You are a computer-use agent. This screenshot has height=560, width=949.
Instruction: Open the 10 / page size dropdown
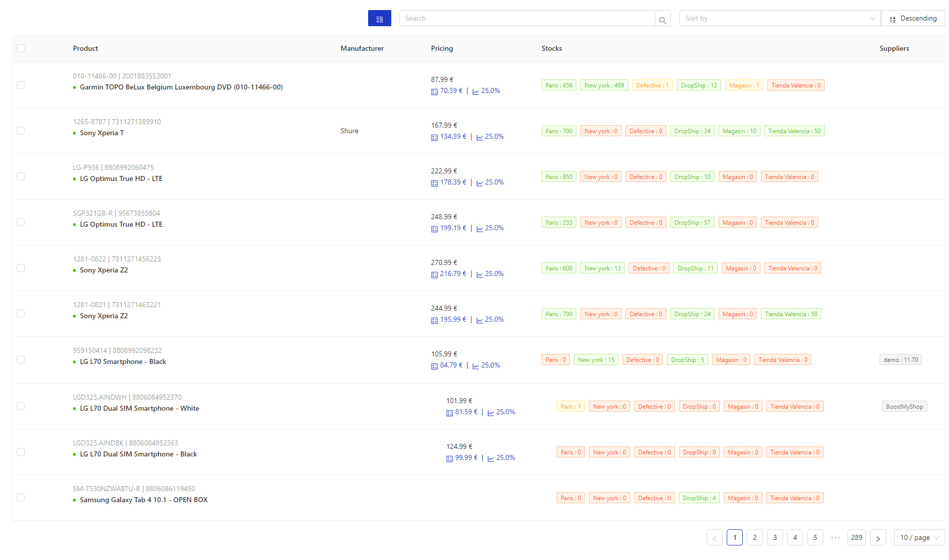919,537
